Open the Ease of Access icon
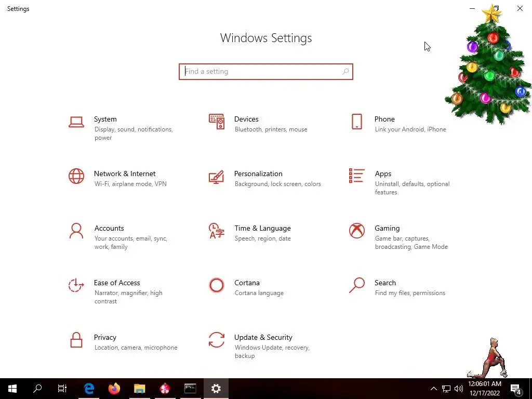Viewport: 532px width, 399px height. point(76,285)
